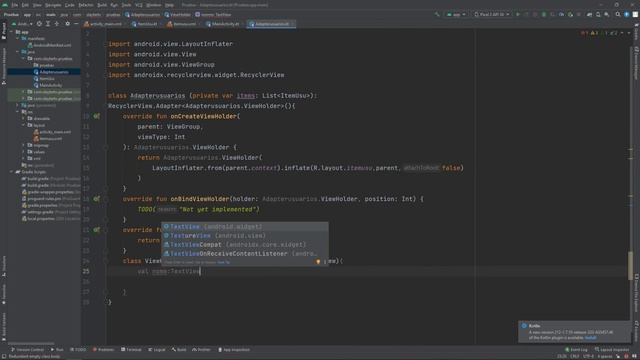Image resolution: width=640 pixels, height=360 pixels.
Task: Open the File menu
Action: tap(15, 5)
